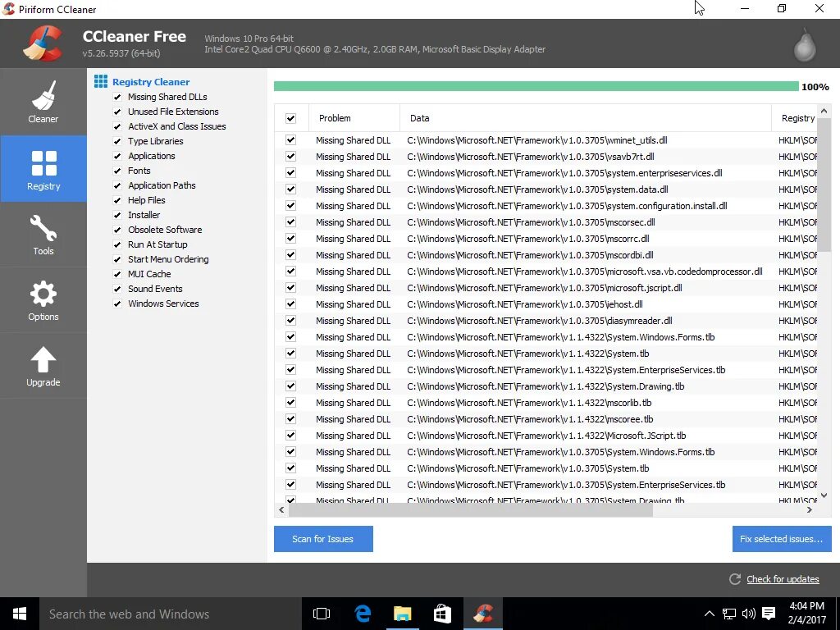Uncheck the wminet_utils.dll result row

[x=291, y=140]
